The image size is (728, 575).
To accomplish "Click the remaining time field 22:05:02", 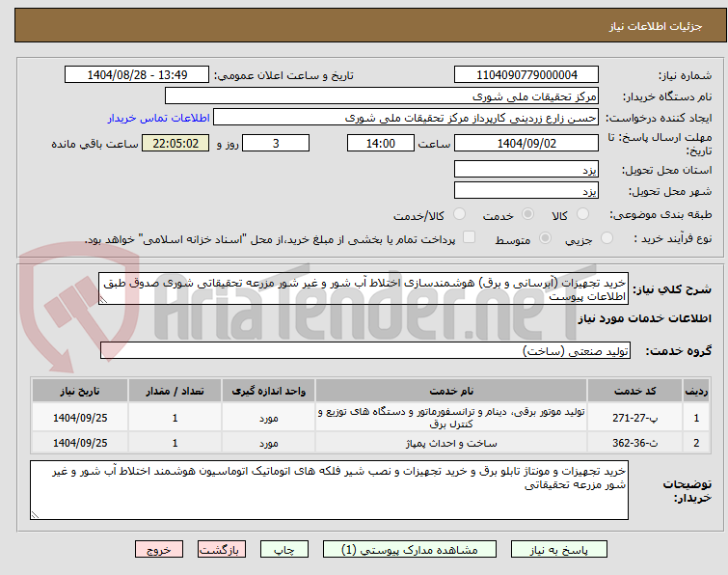I will [175, 143].
